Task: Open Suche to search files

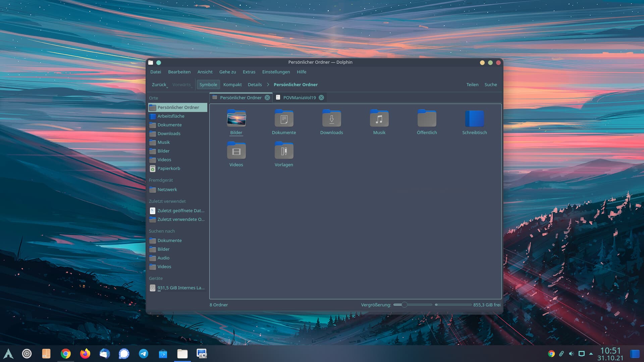Action: tap(490, 84)
